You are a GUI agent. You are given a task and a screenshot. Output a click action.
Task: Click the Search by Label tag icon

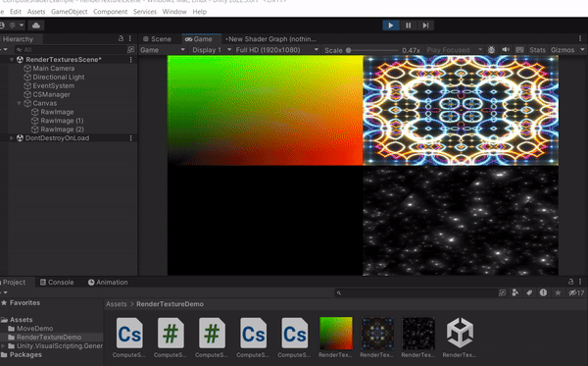(529, 292)
